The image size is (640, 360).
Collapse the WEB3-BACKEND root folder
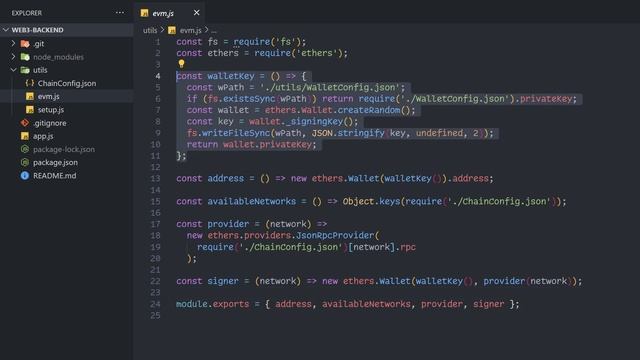[x=6, y=30]
